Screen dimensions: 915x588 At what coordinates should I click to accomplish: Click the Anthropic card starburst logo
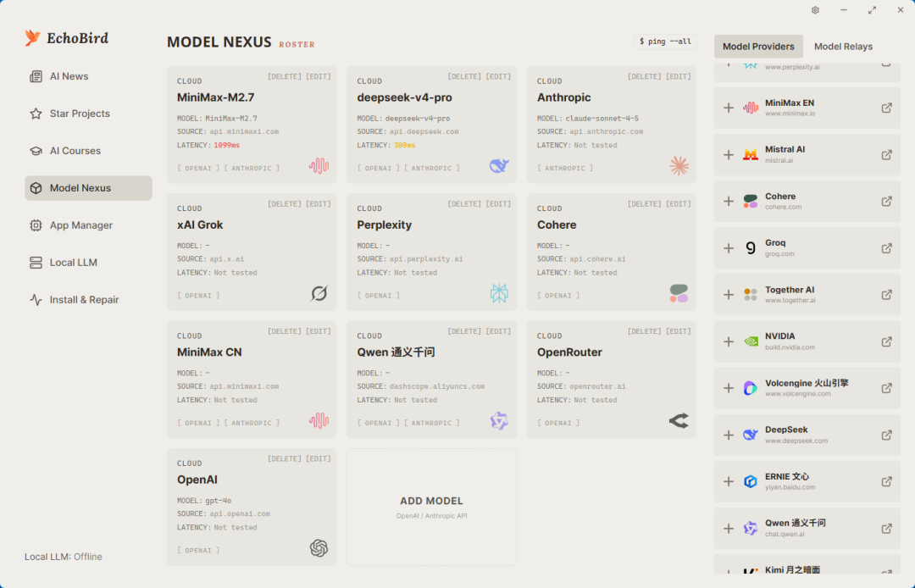click(x=679, y=166)
